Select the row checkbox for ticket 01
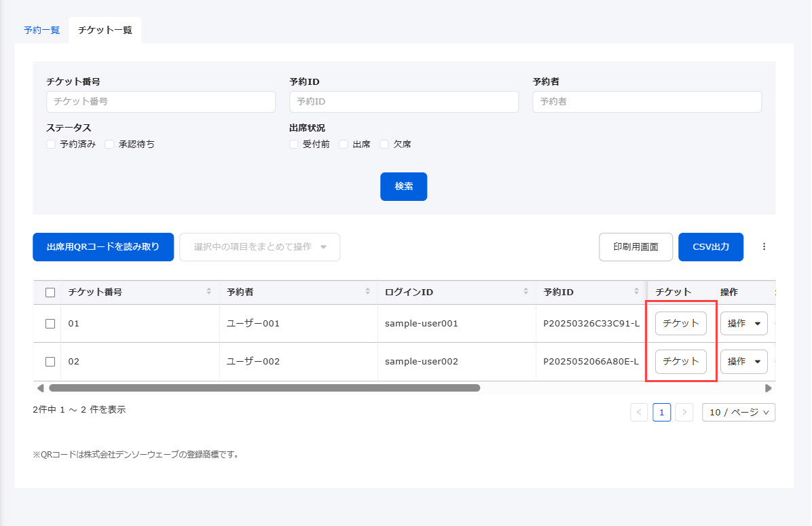Image resolution: width=812 pixels, height=526 pixels. [x=50, y=324]
